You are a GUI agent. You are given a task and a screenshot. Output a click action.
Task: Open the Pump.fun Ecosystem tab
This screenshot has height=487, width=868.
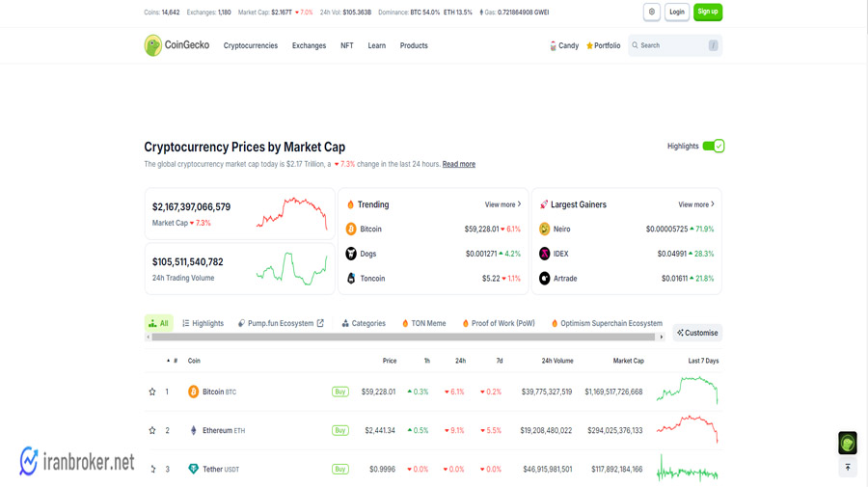coord(281,323)
